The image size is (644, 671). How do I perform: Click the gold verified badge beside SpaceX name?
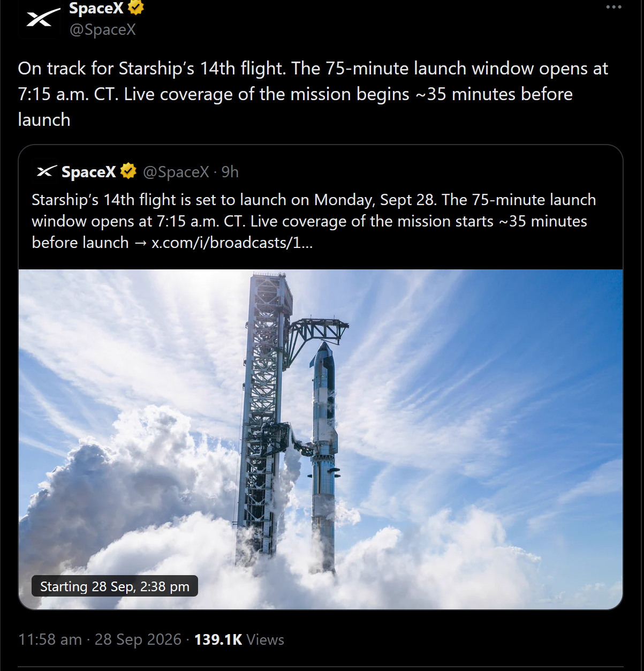click(136, 7)
